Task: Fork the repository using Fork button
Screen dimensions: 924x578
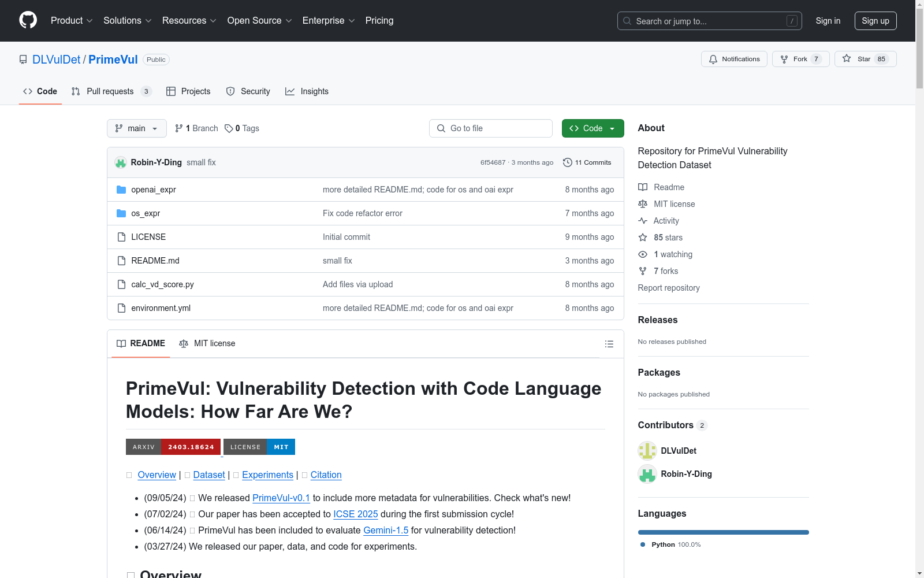Action: [x=800, y=59]
